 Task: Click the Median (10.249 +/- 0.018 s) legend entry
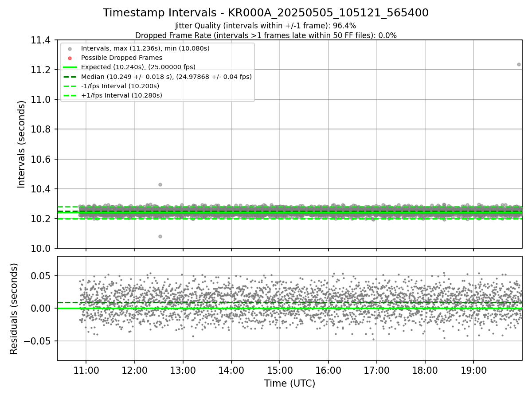[166, 77]
